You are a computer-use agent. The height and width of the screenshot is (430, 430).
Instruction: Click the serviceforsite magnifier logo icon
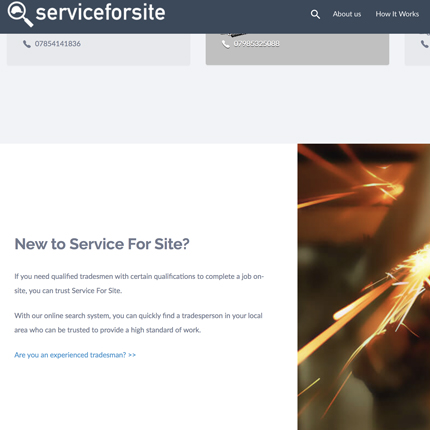coord(20,14)
